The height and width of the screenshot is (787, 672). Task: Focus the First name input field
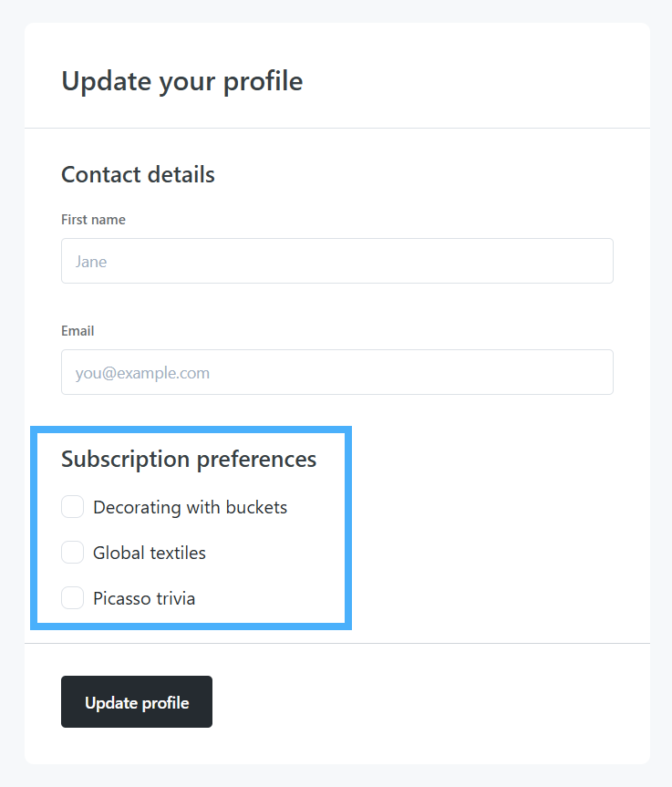337,261
